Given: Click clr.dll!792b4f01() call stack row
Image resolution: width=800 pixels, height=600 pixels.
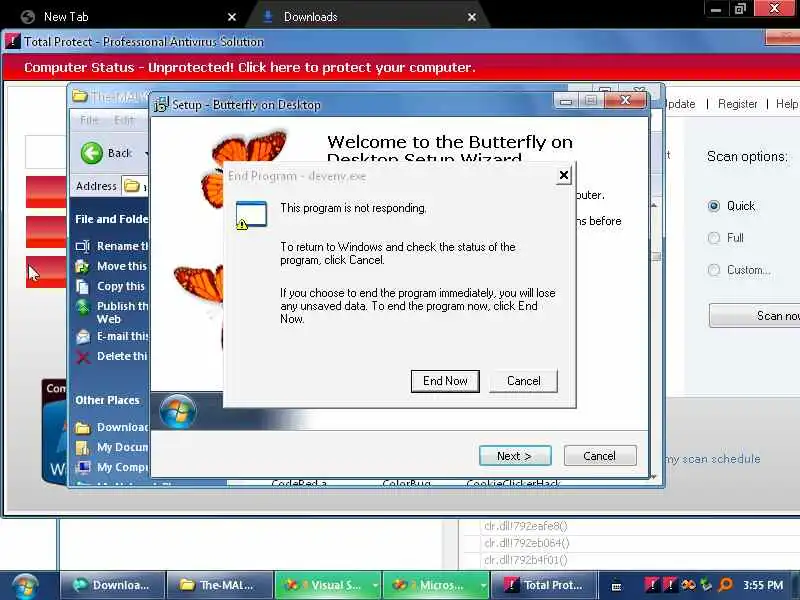Looking at the screenshot, I should [x=526, y=560].
